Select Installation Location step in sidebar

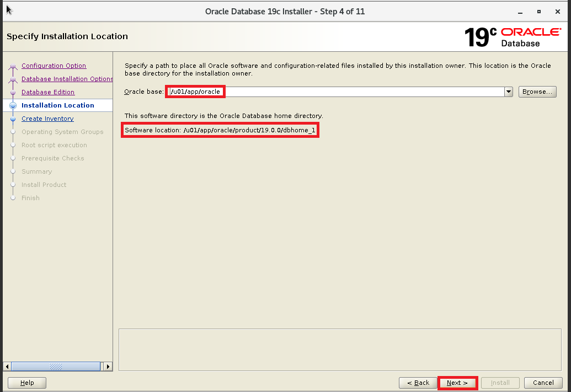(57, 105)
